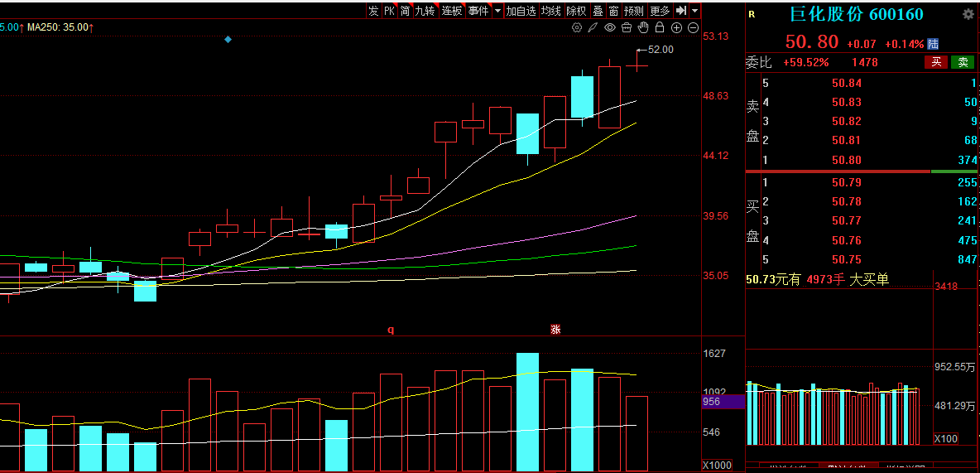Select the 连板 toolbar item
980x473 pixels.
(x=452, y=11)
